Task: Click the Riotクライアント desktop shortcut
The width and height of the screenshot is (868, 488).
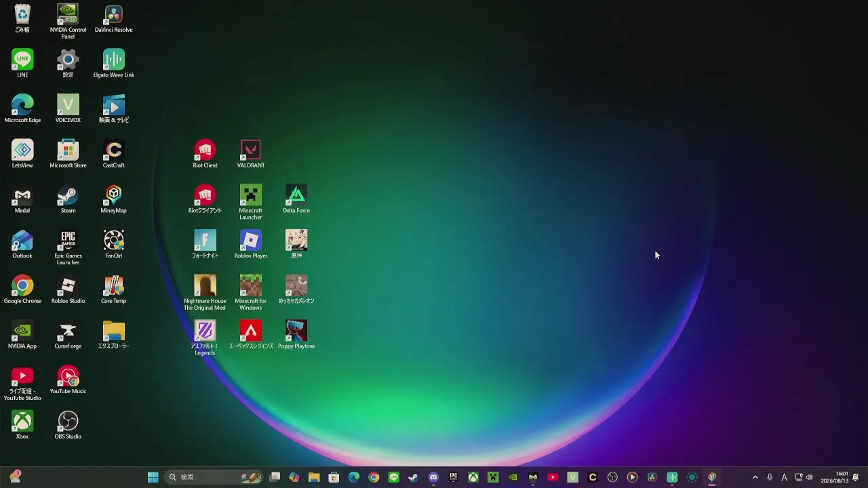Action: pos(205,199)
